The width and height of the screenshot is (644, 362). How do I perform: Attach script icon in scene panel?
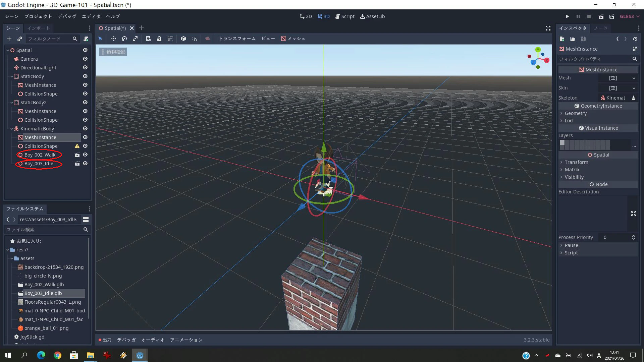click(x=86, y=39)
